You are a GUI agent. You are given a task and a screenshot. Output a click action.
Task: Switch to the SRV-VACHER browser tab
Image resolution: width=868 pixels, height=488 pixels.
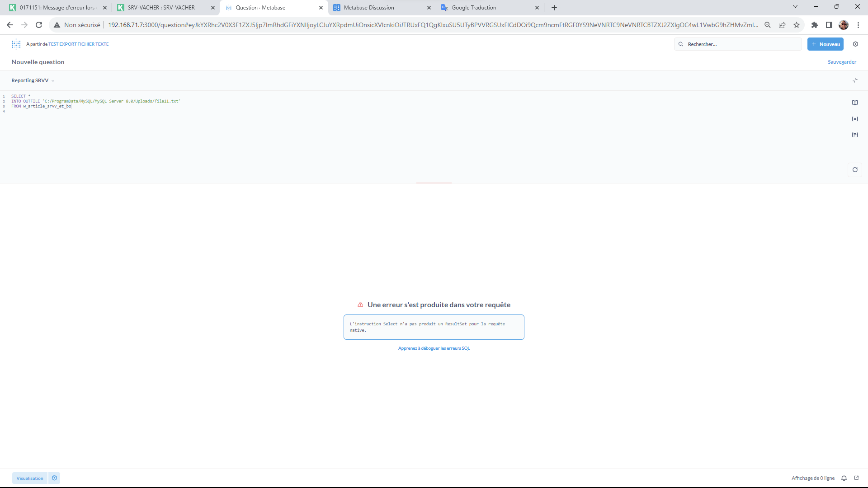pos(161,8)
